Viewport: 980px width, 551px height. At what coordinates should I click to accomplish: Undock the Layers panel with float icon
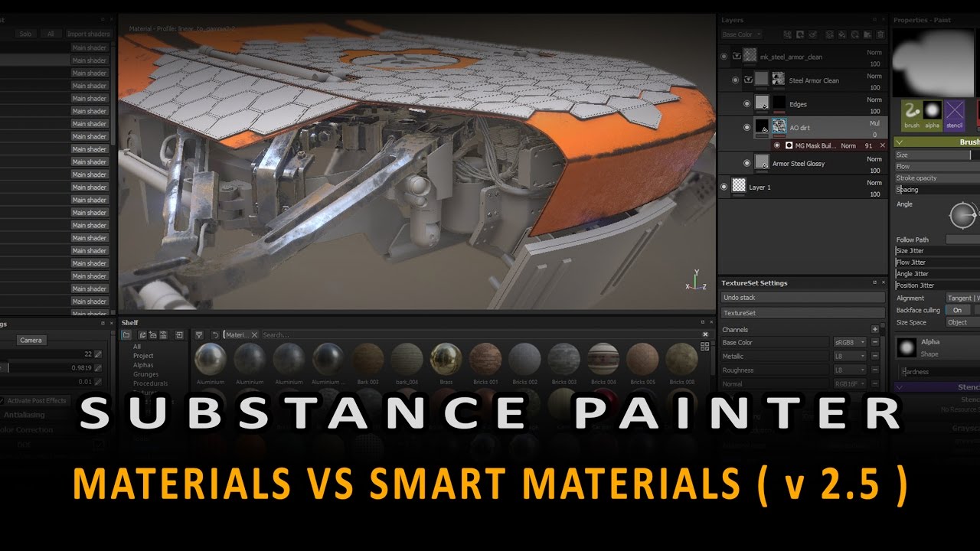click(874, 20)
